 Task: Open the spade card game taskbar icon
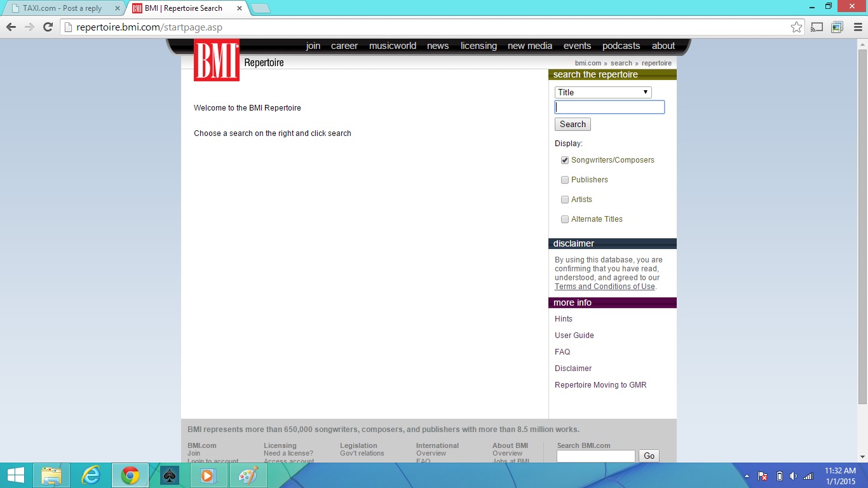pyautogui.click(x=169, y=475)
